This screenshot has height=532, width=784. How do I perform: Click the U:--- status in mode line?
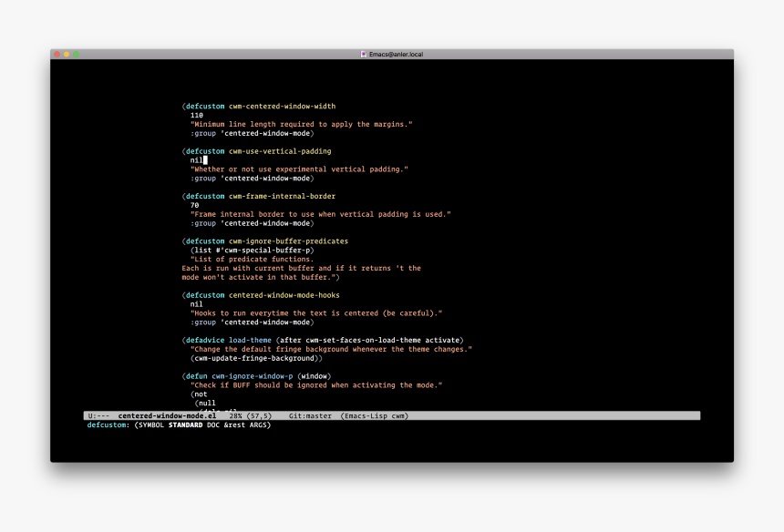pyautogui.click(x=98, y=415)
